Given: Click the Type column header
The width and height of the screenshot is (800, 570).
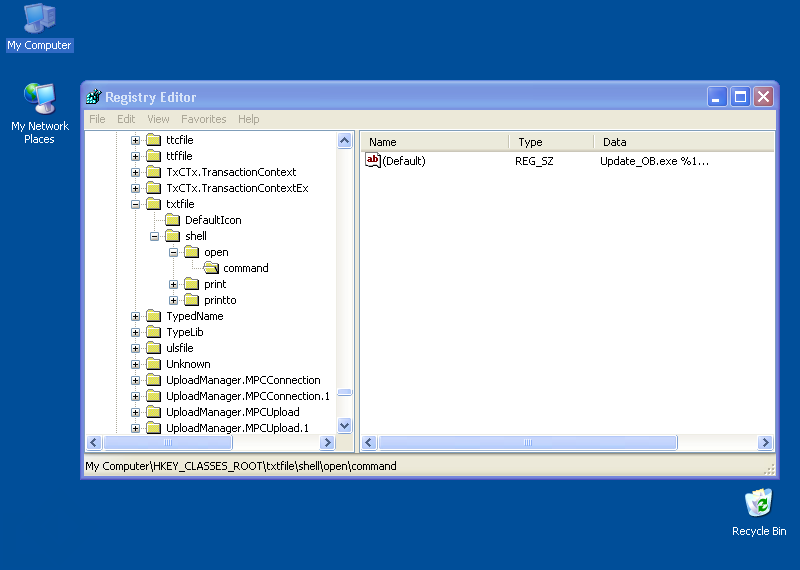Looking at the screenshot, I should click(552, 142).
